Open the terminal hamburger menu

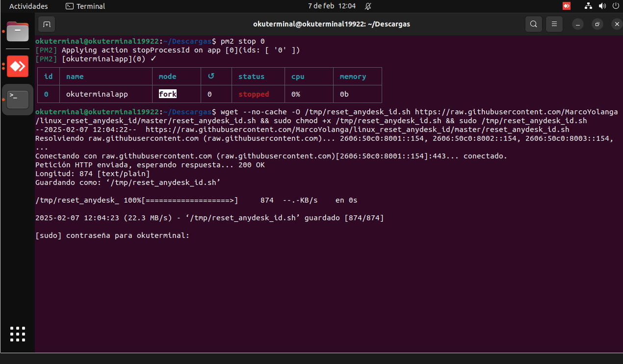tap(554, 24)
